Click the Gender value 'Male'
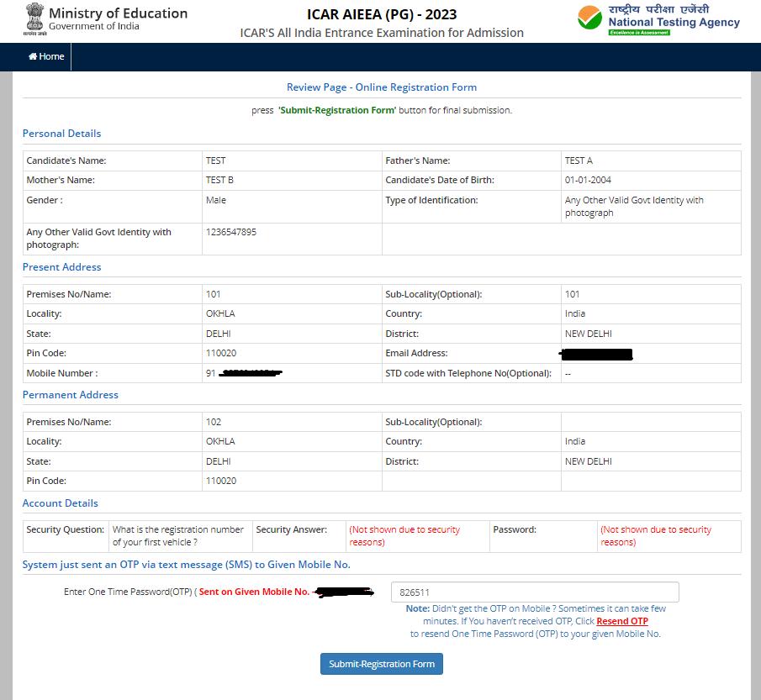The image size is (761, 700). pyautogui.click(x=216, y=200)
